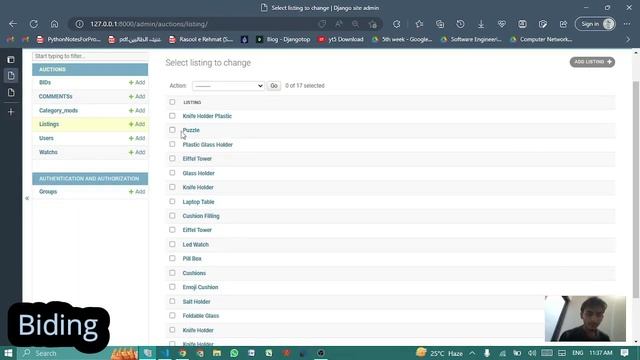The height and width of the screenshot is (360, 640).
Task: Check the Glass Holder listing checkbox
Action: [x=172, y=173]
